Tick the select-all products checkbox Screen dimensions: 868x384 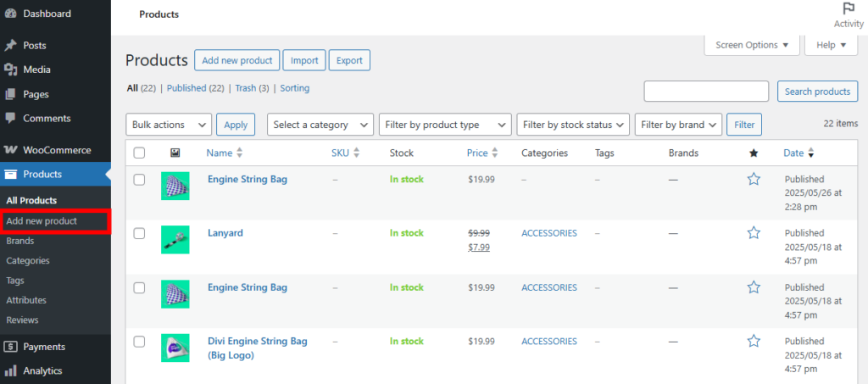[140, 153]
